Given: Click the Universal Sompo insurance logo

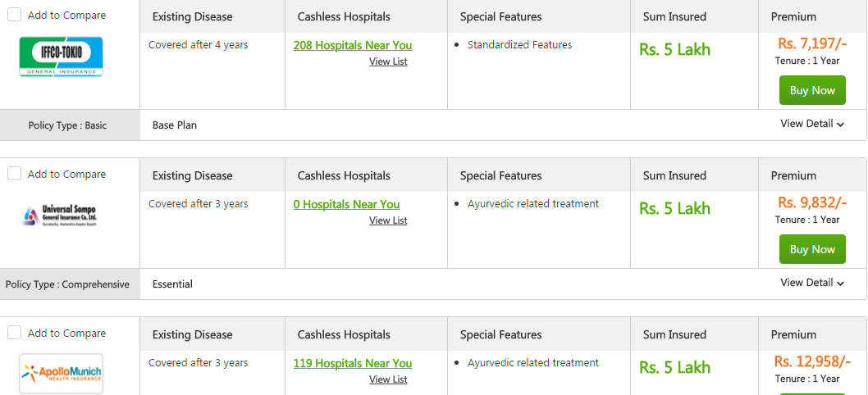Looking at the screenshot, I should (x=62, y=216).
